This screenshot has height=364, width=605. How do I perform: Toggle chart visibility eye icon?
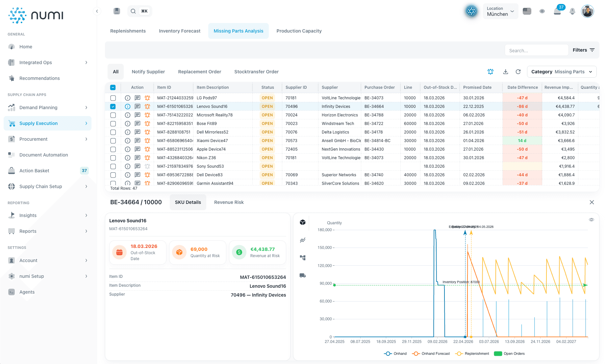(592, 220)
